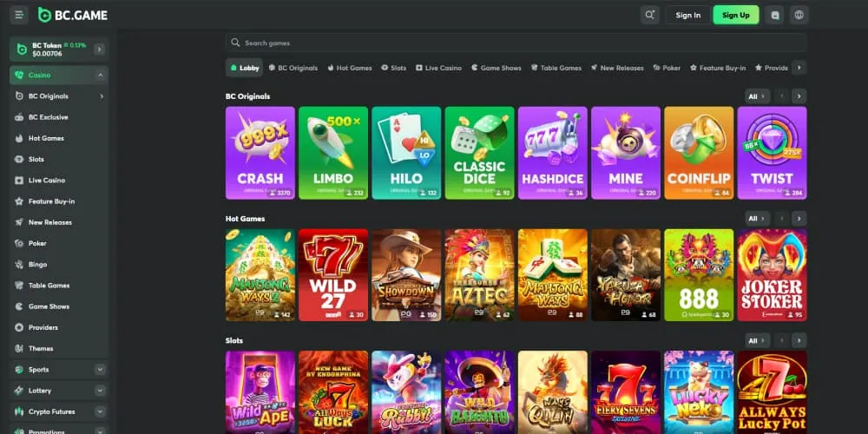The width and height of the screenshot is (868, 434).
Task: Click the All button for Hot Games
Action: coord(757,218)
